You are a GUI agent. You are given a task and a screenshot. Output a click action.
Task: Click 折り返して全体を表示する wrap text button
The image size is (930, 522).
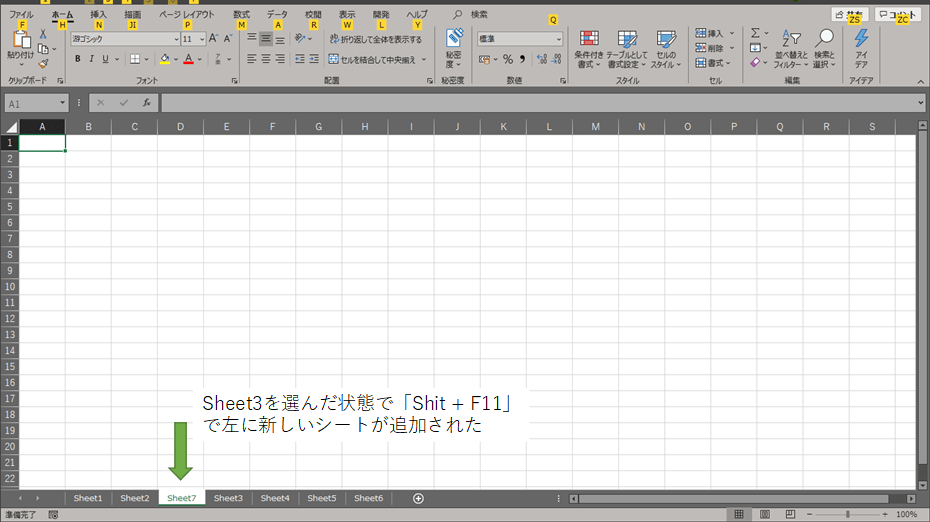[376, 39]
